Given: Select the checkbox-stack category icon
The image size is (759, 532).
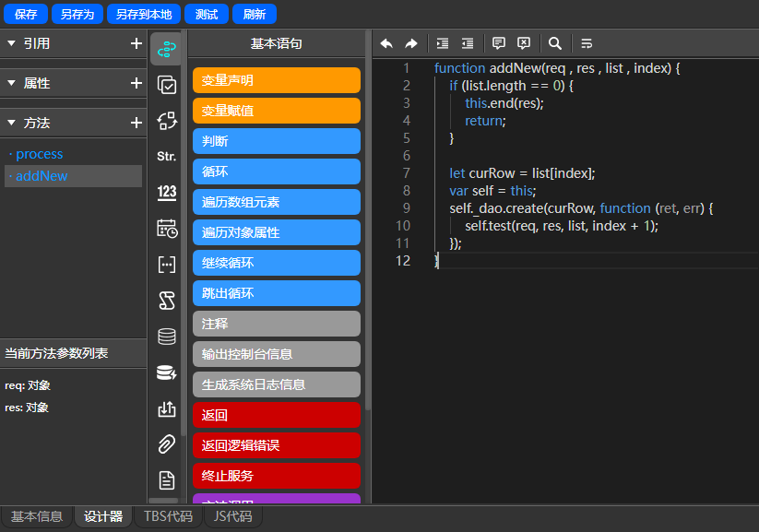Looking at the screenshot, I should point(167,85).
